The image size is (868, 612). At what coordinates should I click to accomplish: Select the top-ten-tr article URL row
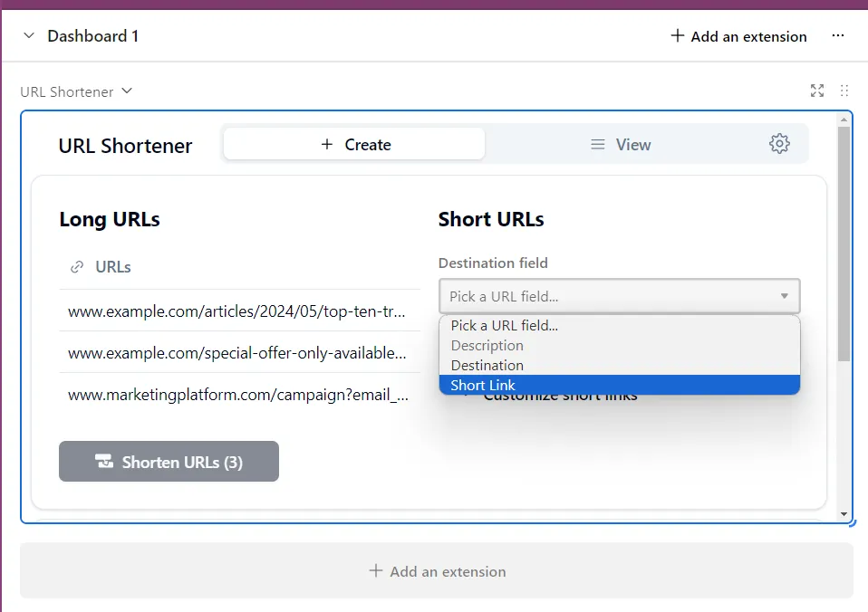click(236, 311)
